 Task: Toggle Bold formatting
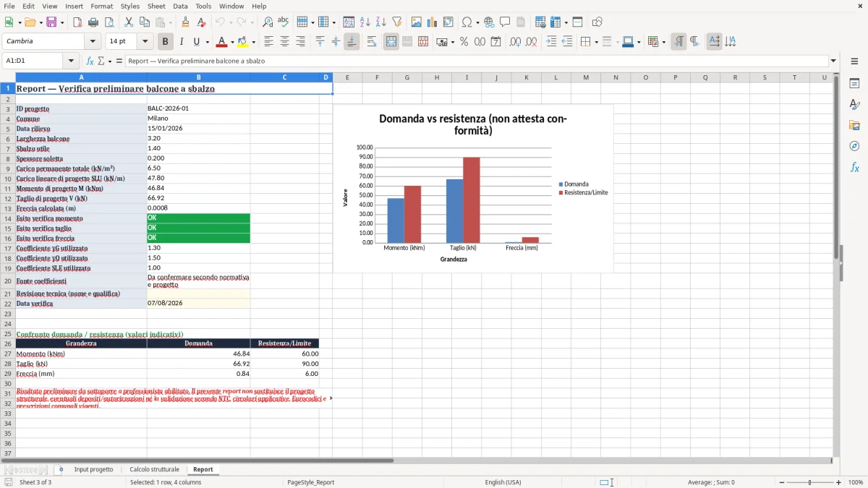pyautogui.click(x=165, y=42)
